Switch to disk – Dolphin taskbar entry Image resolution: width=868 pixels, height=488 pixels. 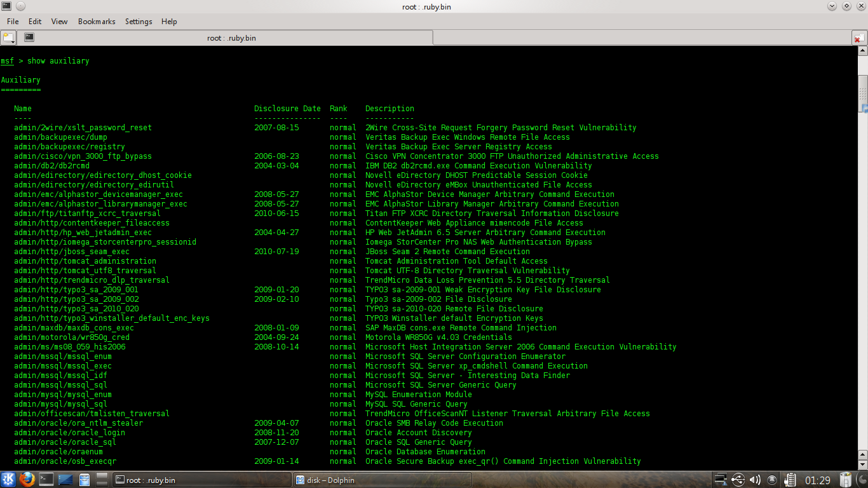coord(382,480)
